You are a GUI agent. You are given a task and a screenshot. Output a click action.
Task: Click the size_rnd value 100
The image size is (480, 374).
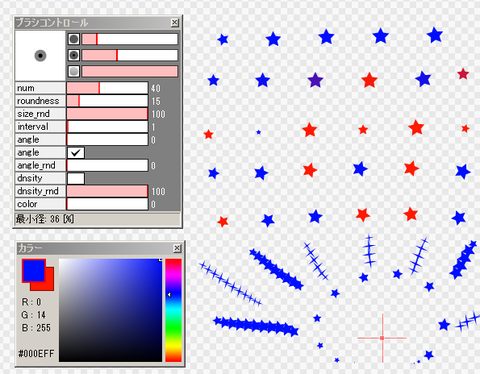click(158, 114)
